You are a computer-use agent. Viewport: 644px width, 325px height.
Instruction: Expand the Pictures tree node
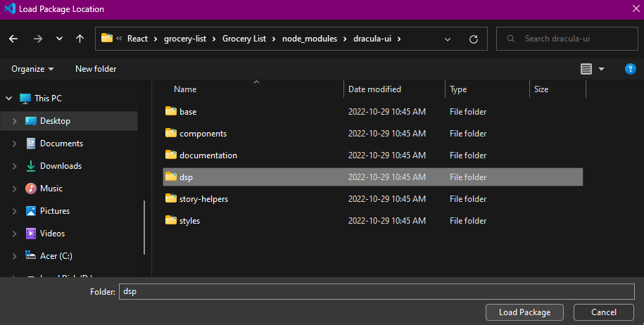tap(14, 211)
